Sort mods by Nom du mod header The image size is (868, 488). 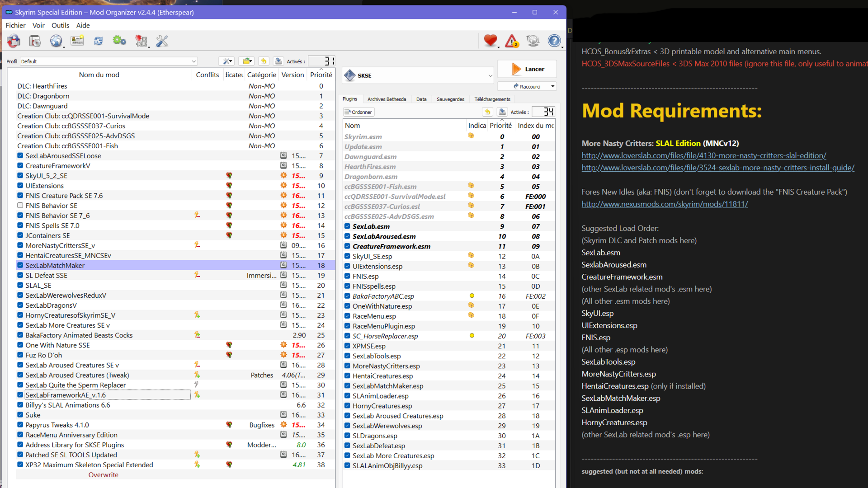99,75
